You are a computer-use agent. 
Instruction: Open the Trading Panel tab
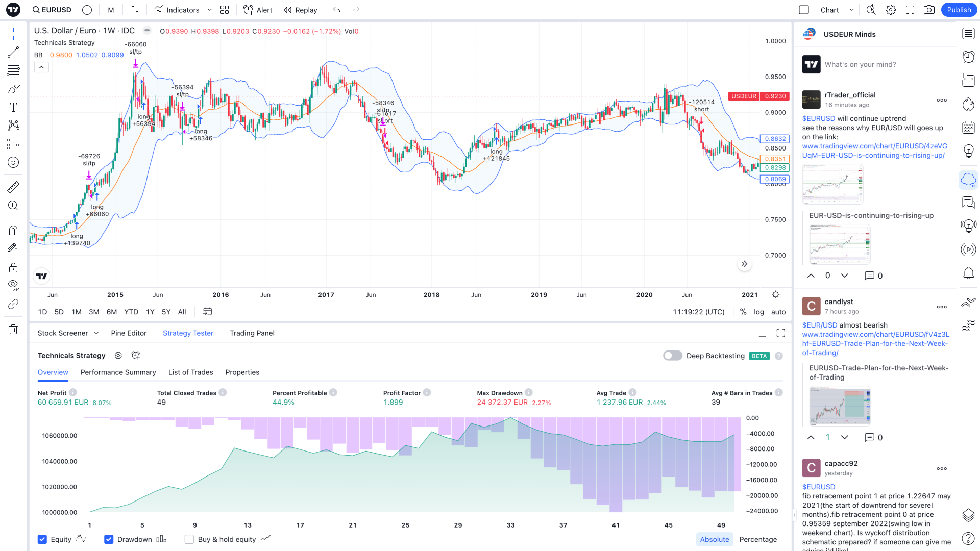(252, 333)
